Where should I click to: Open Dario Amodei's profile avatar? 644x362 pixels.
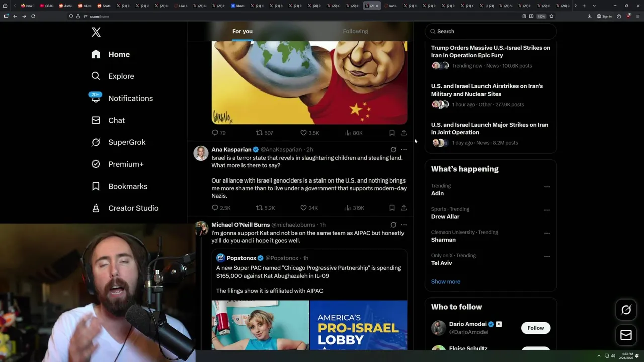pyautogui.click(x=439, y=328)
